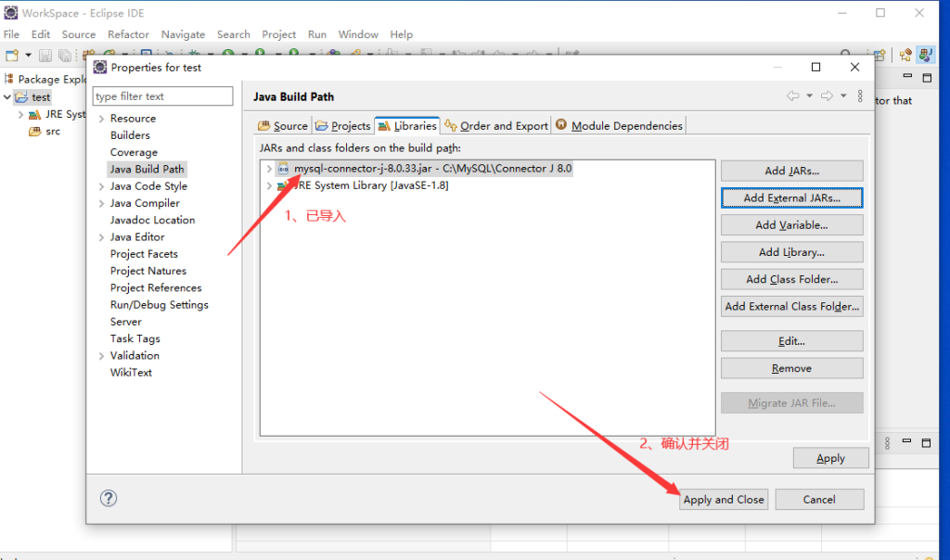Maximize the Properties for test dialog

click(815, 67)
